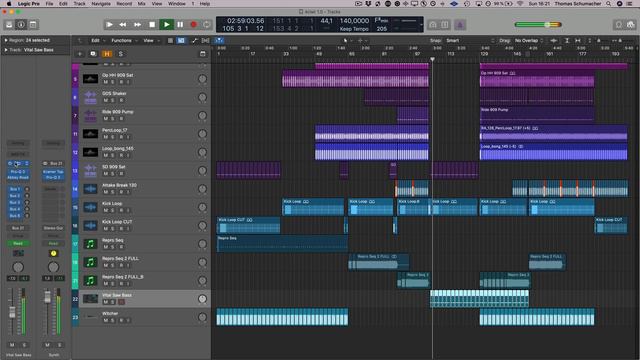640x360 pixels.
Task: Open the Library panel icon
Action: (9, 25)
